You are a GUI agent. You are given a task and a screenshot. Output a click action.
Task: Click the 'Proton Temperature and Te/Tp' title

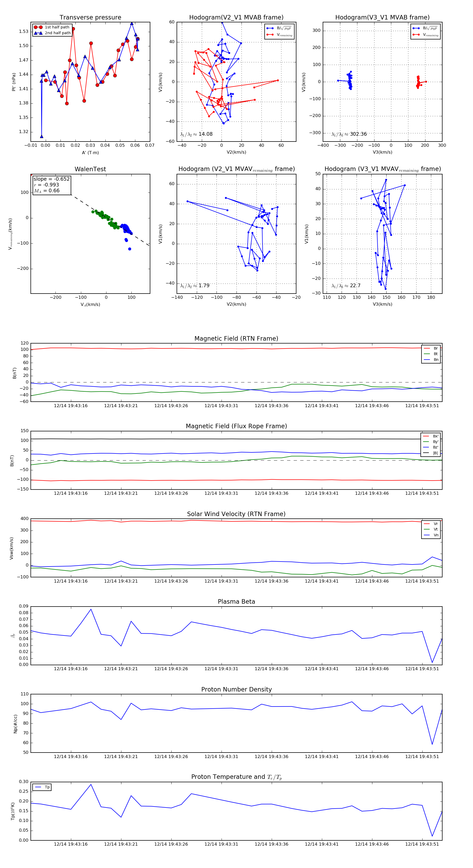[236, 777]
